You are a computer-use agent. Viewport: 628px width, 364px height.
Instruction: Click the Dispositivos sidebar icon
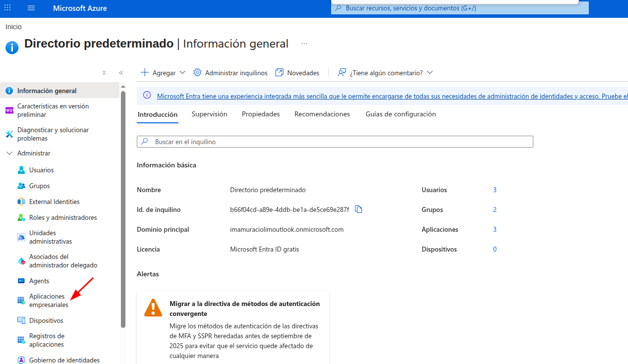pos(21,320)
